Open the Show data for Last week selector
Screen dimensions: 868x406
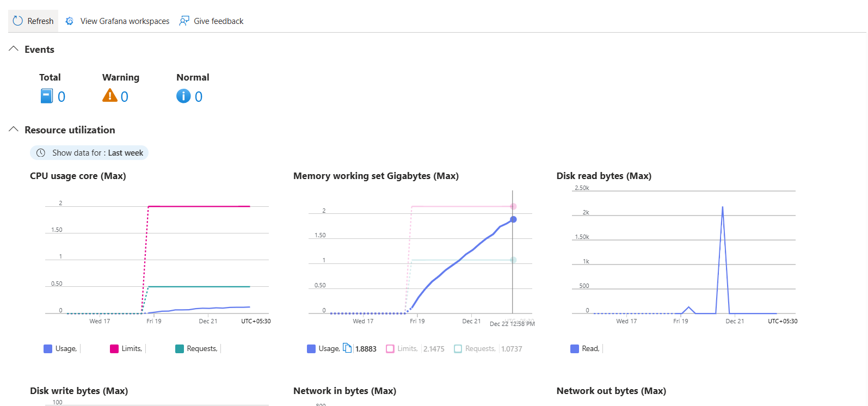[89, 153]
